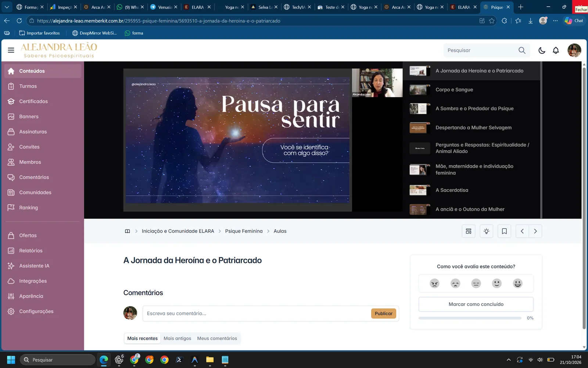Go to next lesson arrow

tap(535, 231)
